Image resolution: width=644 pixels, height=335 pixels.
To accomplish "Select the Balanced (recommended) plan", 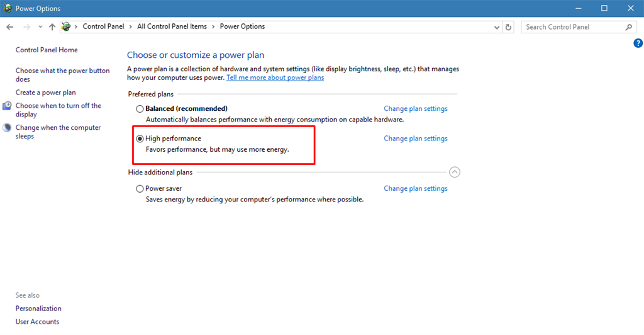I will 140,109.
